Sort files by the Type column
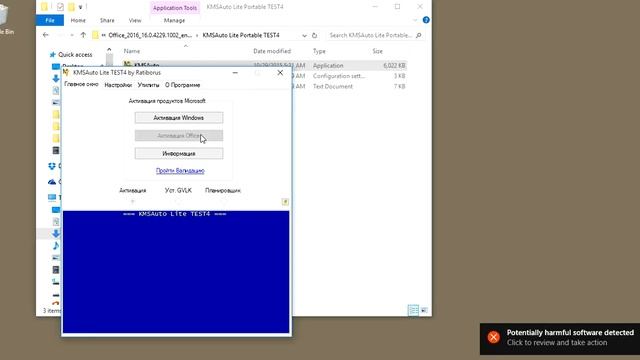Viewport: 640px width, 360px height. click(x=319, y=51)
